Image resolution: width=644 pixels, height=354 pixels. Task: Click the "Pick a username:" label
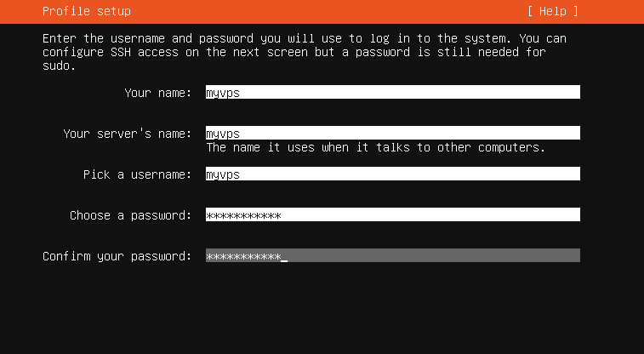138,174
